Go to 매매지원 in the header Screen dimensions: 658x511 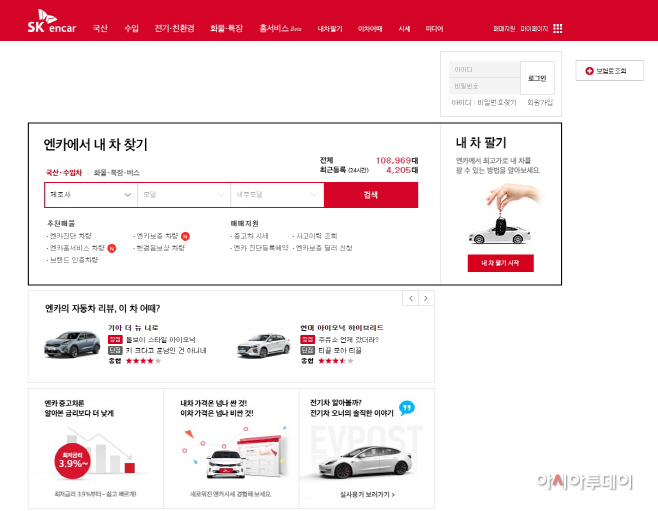point(504,29)
